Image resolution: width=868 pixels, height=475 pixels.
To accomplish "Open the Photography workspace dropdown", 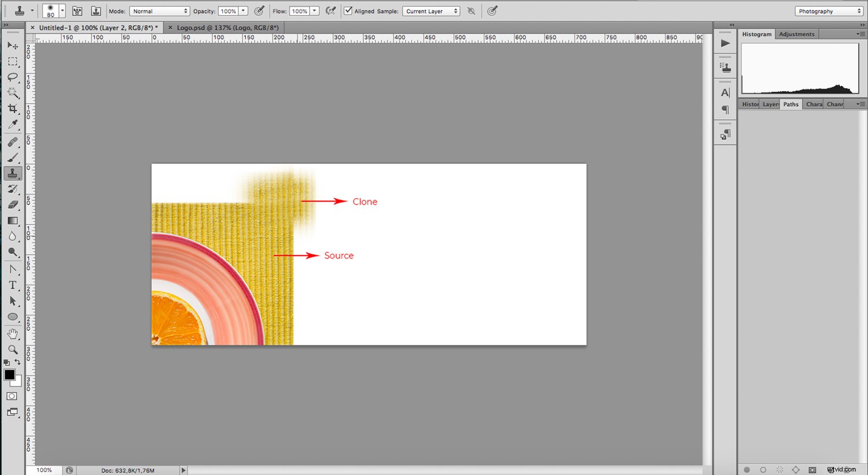I will [828, 10].
